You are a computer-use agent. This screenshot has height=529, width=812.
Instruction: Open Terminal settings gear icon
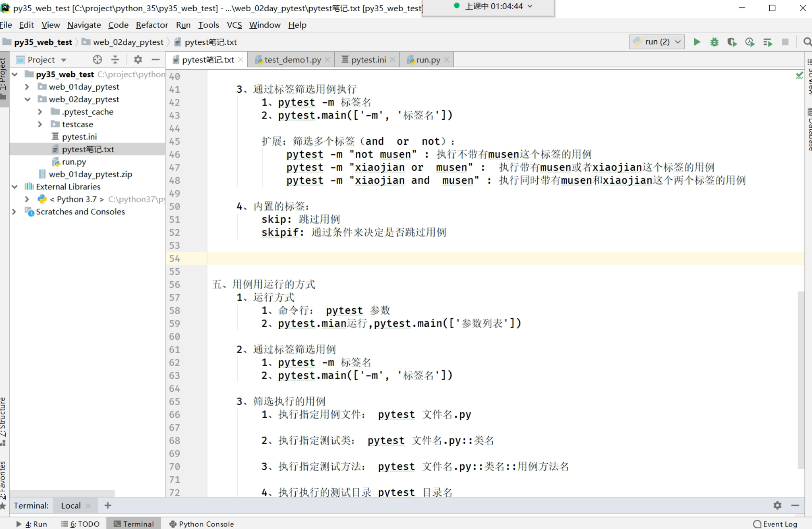(x=777, y=505)
